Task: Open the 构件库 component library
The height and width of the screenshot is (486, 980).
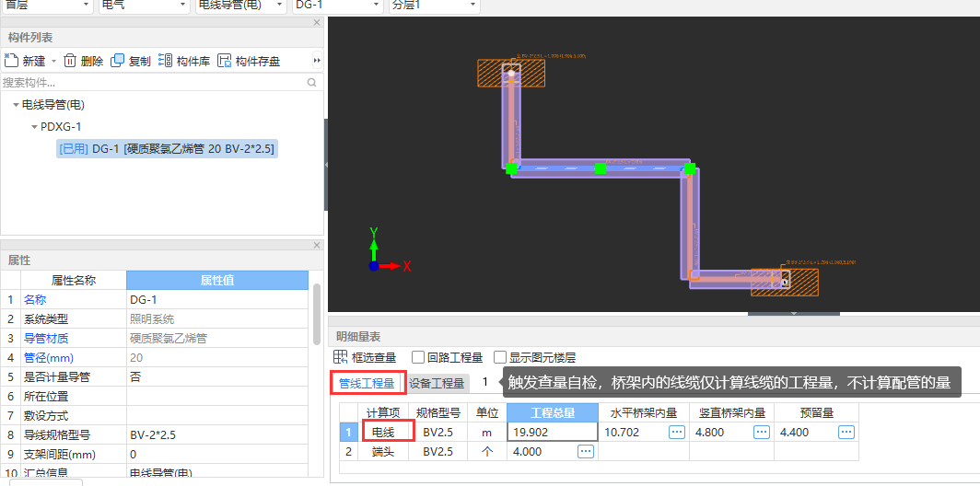Action: [x=166, y=61]
